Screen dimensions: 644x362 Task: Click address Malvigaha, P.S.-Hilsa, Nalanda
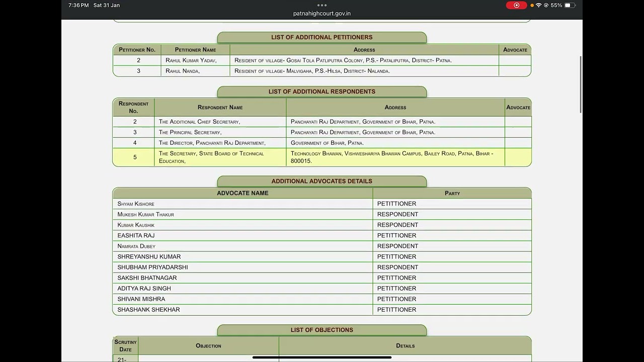pyautogui.click(x=312, y=71)
